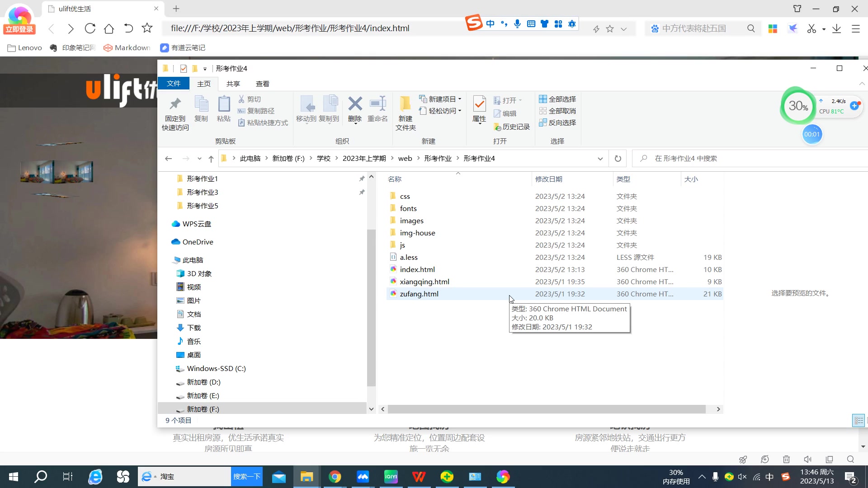Click Invert Selection (反向选择) in the ribbon
Screen dimensions: 868x488
pos(557,122)
